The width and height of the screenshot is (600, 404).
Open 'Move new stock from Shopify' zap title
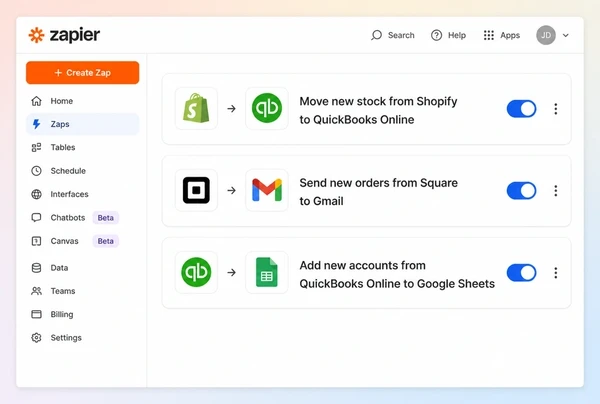click(378, 110)
